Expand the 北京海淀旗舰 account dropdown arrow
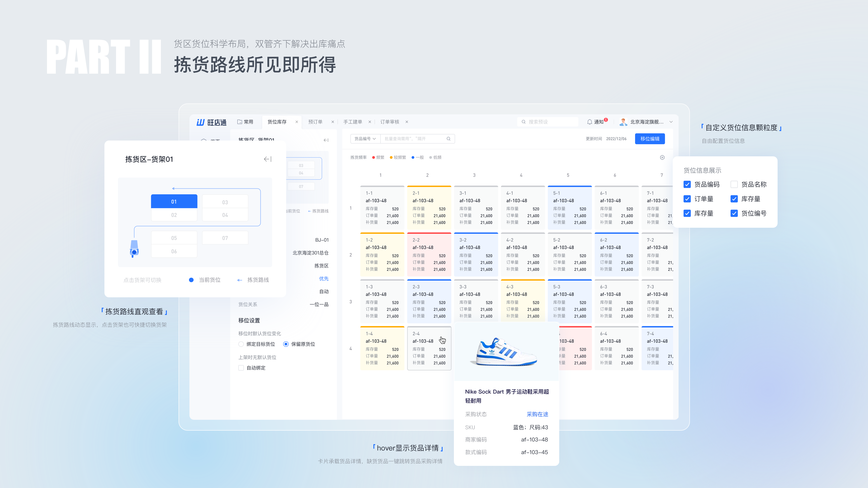This screenshot has width=868, height=488. [671, 122]
